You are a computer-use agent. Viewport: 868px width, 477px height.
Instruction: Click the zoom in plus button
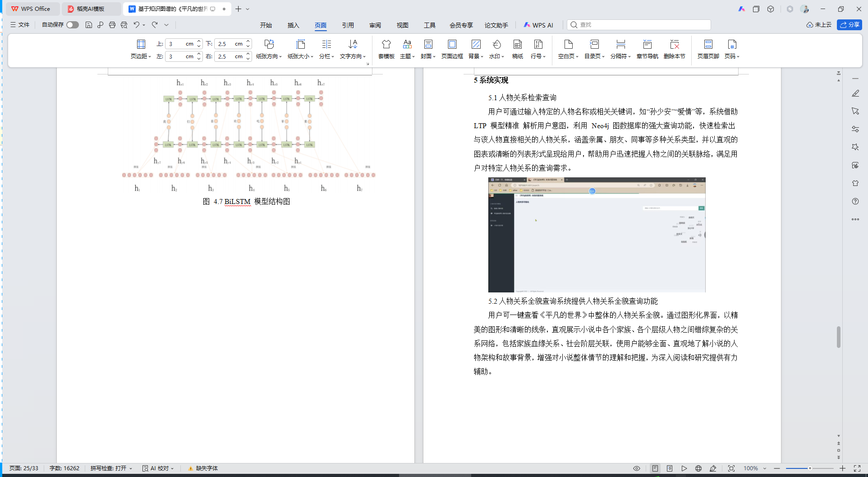tap(842, 468)
